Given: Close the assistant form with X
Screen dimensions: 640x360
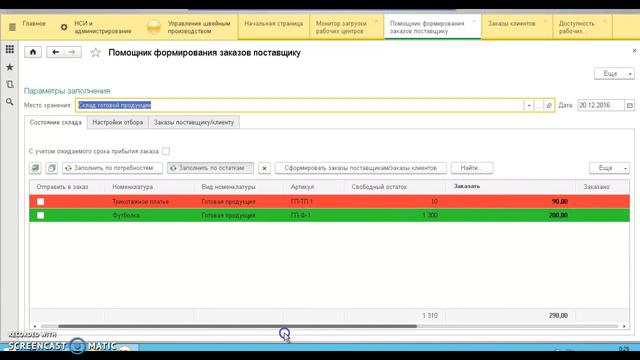Looking at the screenshot, I should click(x=634, y=51).
